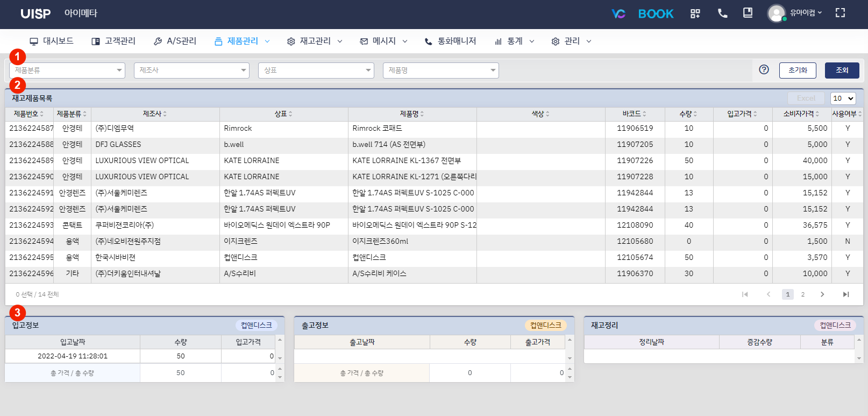Select page 1 in pagination
The height and width of the screenshot is (416, 868).
tap(788, 294)
